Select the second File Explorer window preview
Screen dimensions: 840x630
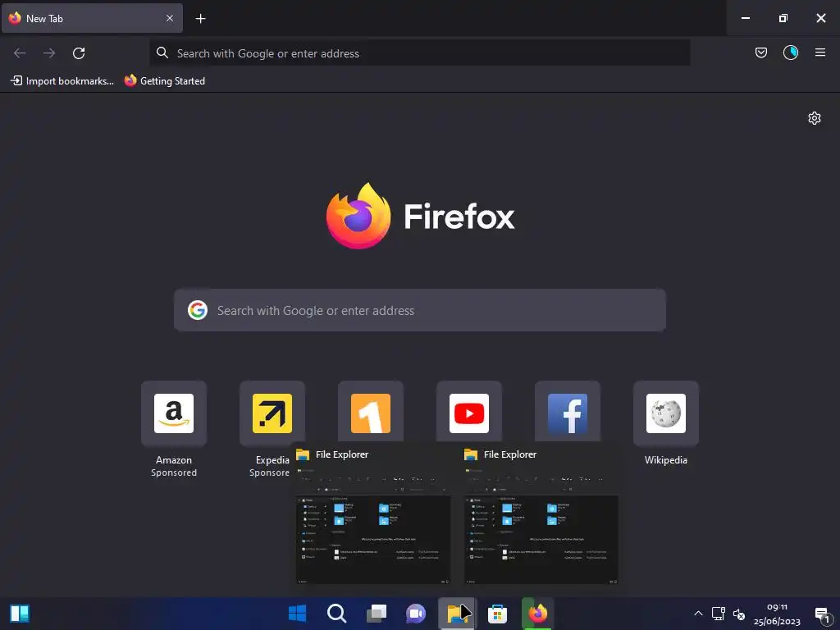(541, 515)
